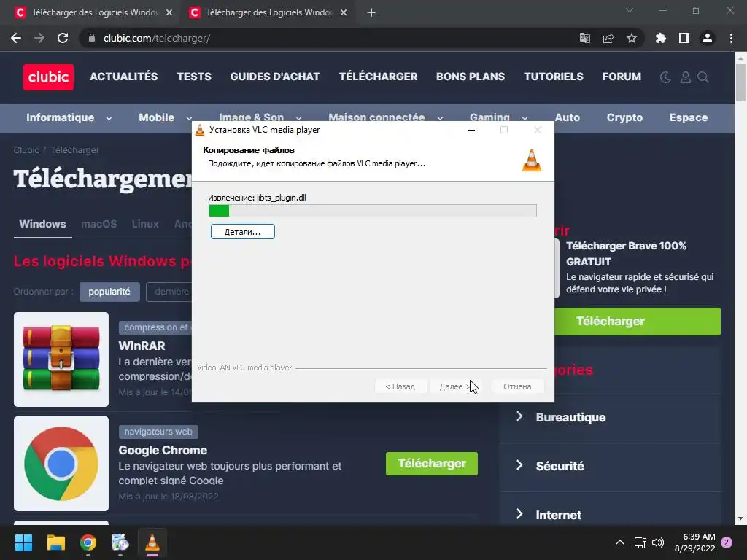Open the Google Chrome software title
747x560 pixels.
tap(163, 450)
